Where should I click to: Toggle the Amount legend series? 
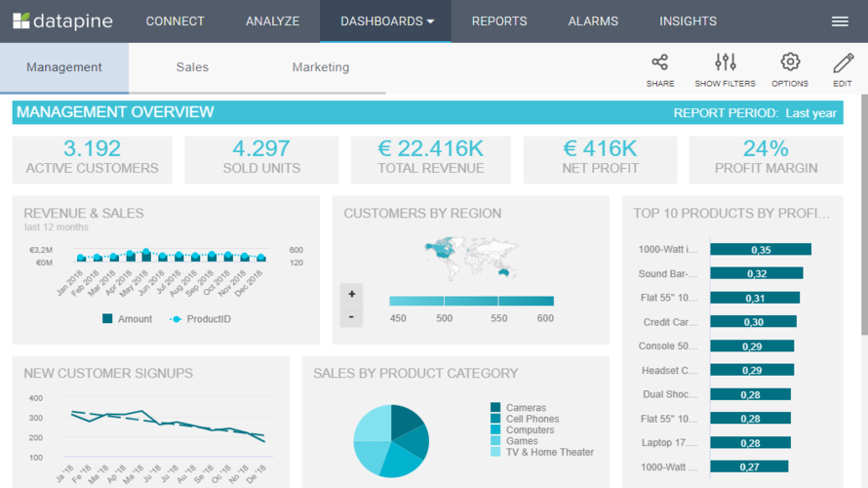pyautogui.click(x=128, y=319)
